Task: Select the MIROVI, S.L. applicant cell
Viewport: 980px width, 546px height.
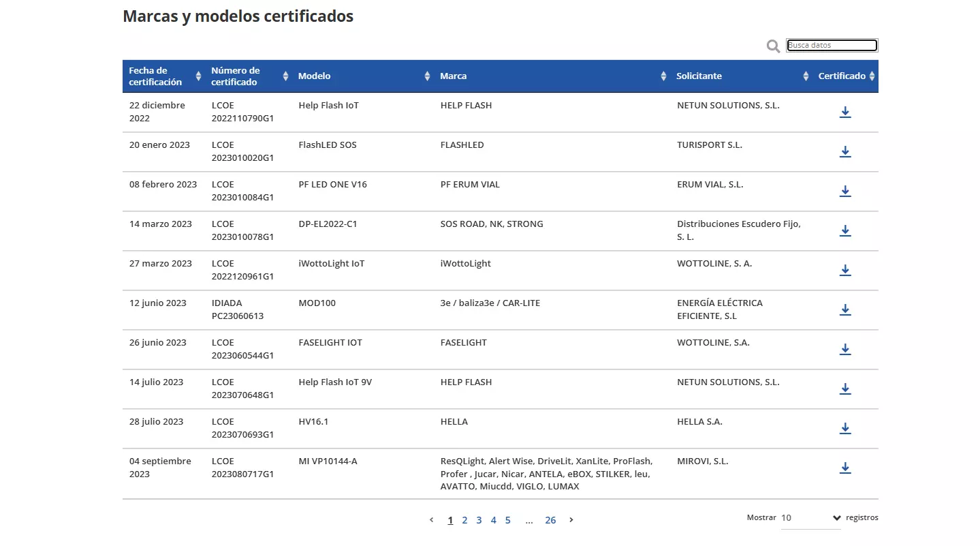Action: click(703, 461)
